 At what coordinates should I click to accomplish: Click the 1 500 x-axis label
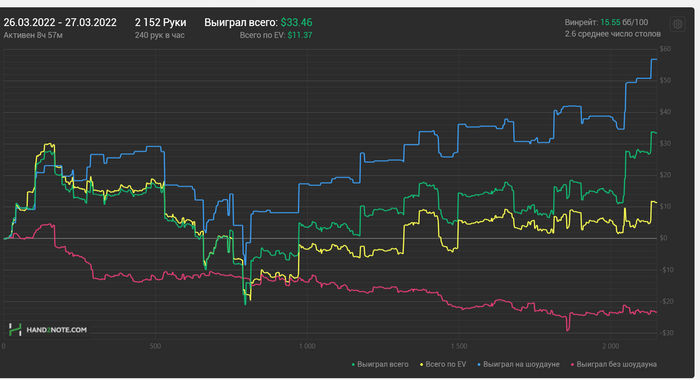click(x=458, y=347)
